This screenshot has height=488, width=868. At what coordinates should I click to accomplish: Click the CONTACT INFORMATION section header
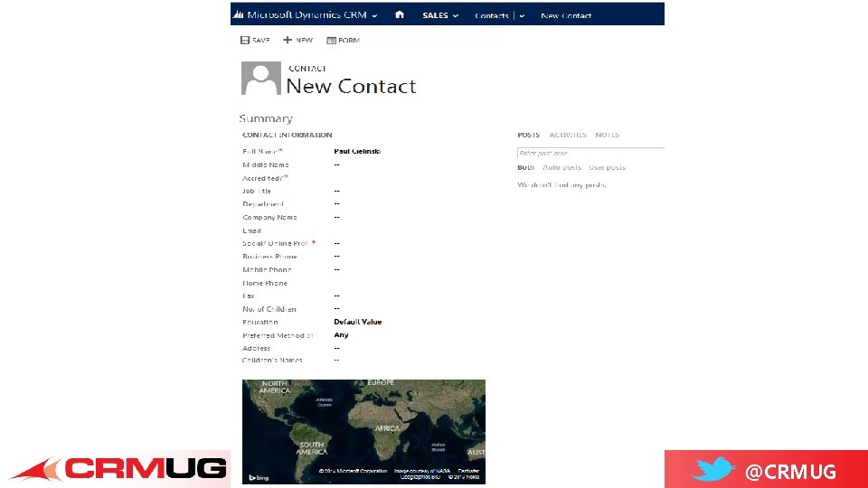(x=287, y=135)
